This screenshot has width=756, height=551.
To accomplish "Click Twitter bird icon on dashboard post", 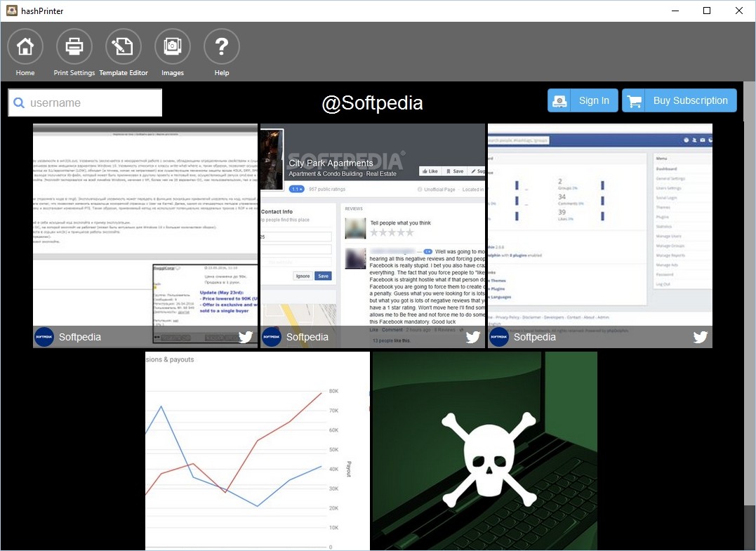I will click(x=700, y=337).
